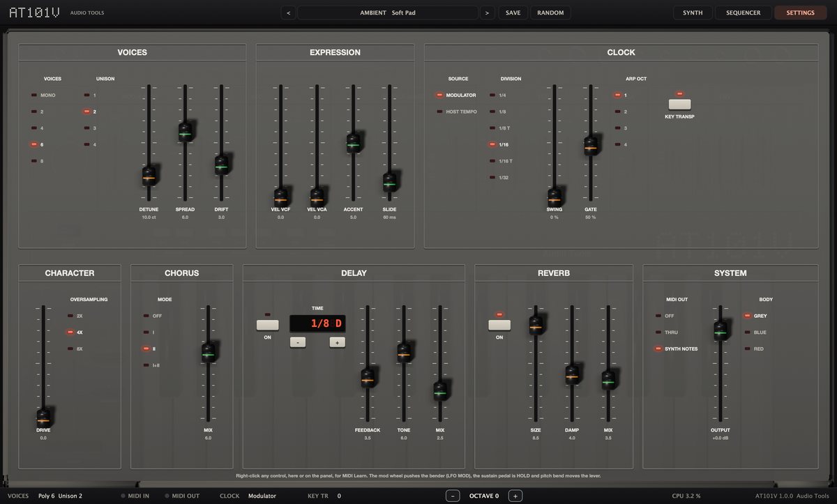This screenshot has width=837, height=504.
Task: Click the DRIFT slider handle
Action: click(x=221, y=165)
